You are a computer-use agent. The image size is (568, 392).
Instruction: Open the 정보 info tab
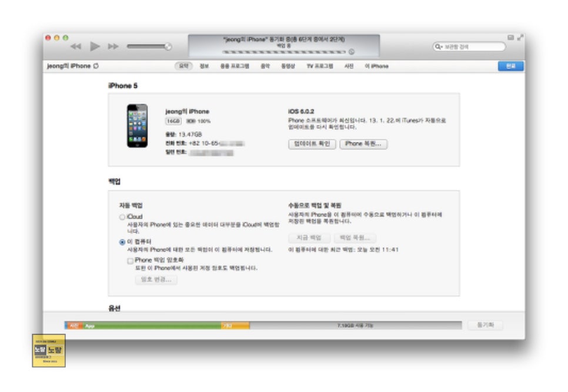(204, 66)
